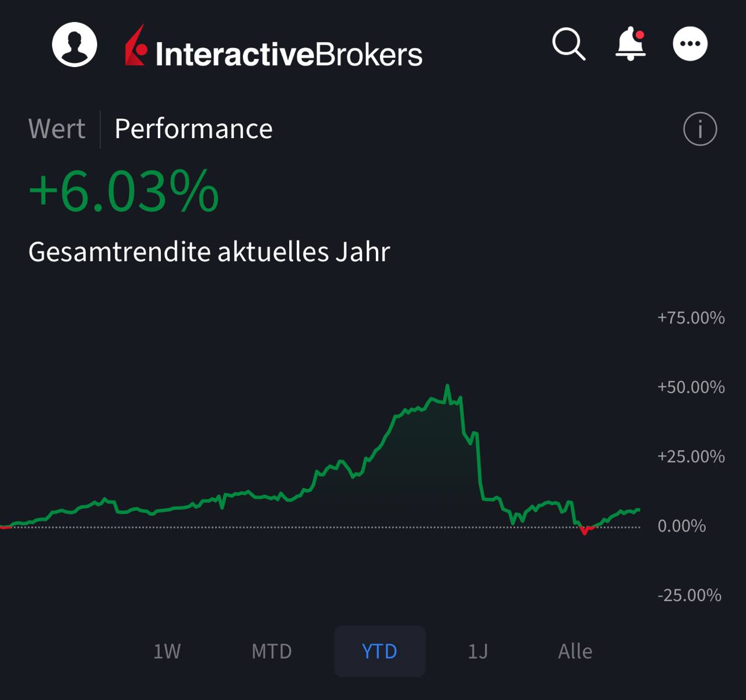Open the three-dots more menu
Image resolution: width=746 pixels, height=700 pixels.
coord(690,44)
